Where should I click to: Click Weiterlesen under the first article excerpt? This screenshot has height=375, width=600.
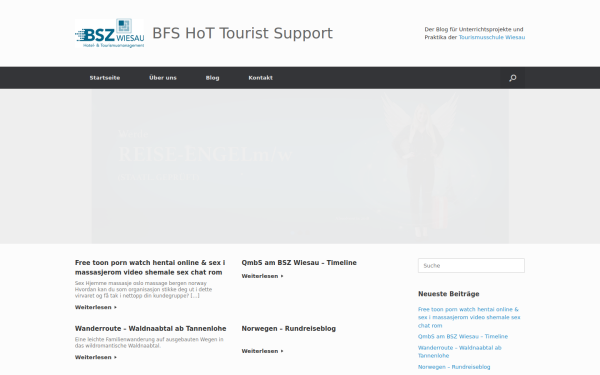coord(96,307)
